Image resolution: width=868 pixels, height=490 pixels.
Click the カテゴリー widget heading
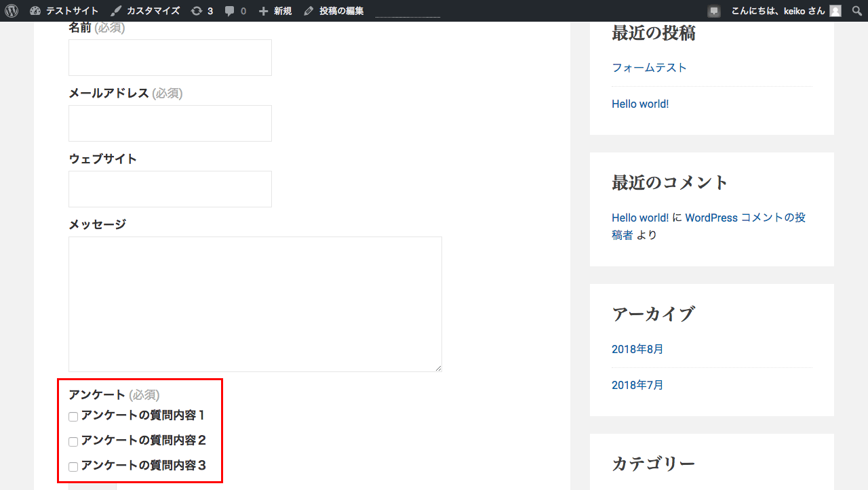pos(654,464)
